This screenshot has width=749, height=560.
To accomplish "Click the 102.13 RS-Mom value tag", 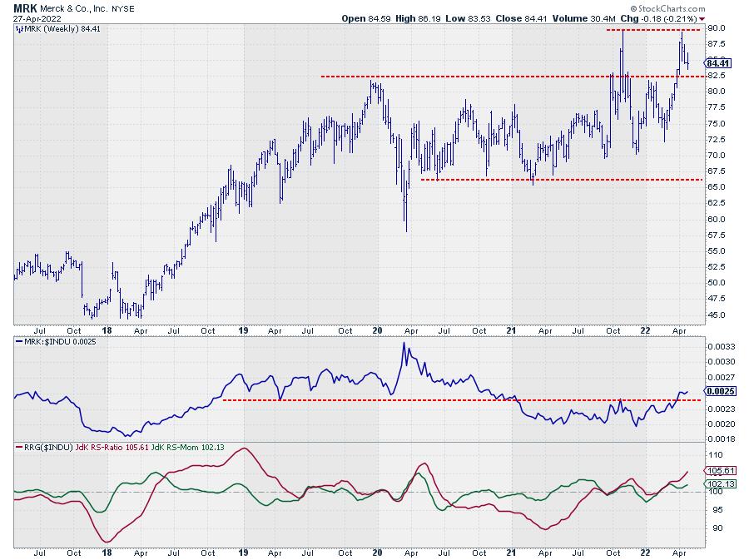I will point(717,484).
